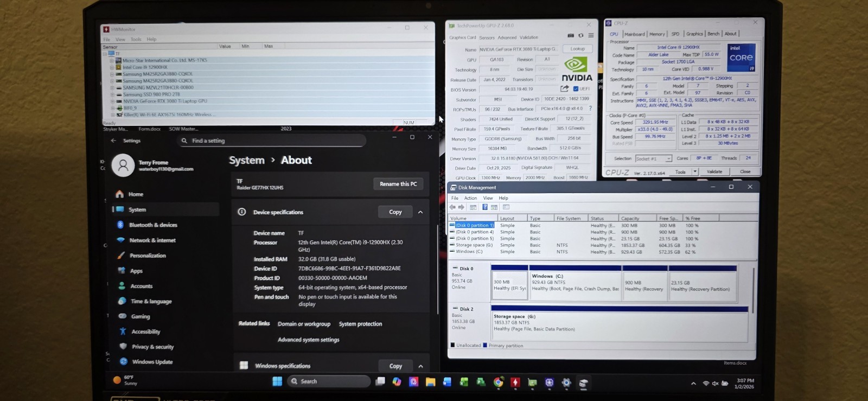Collapse the Device specifications section chevron
Image resolution: width=868 pixels, height=401 pixels.
click(420, 212)
